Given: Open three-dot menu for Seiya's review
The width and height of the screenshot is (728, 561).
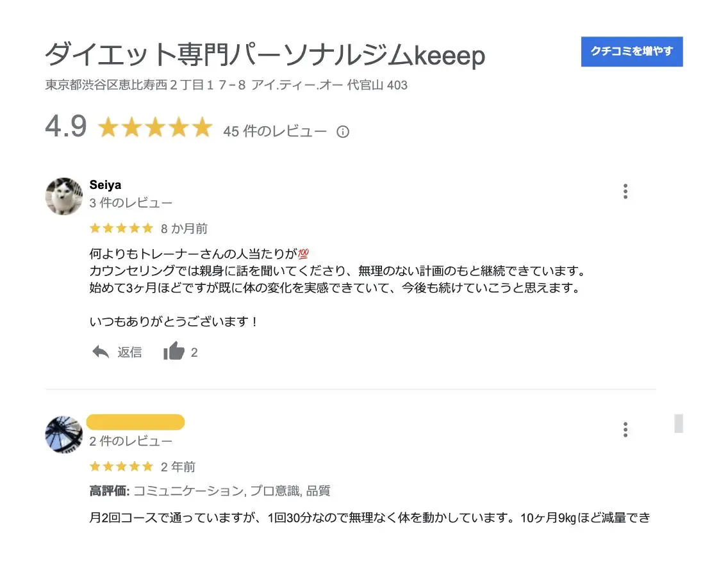Looking at the screenshot, I should tap(625, 191).
